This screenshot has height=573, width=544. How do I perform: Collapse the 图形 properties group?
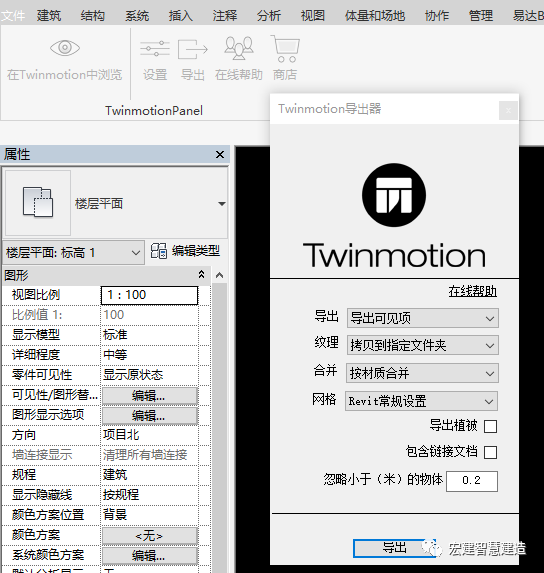[x=201, y=274]
